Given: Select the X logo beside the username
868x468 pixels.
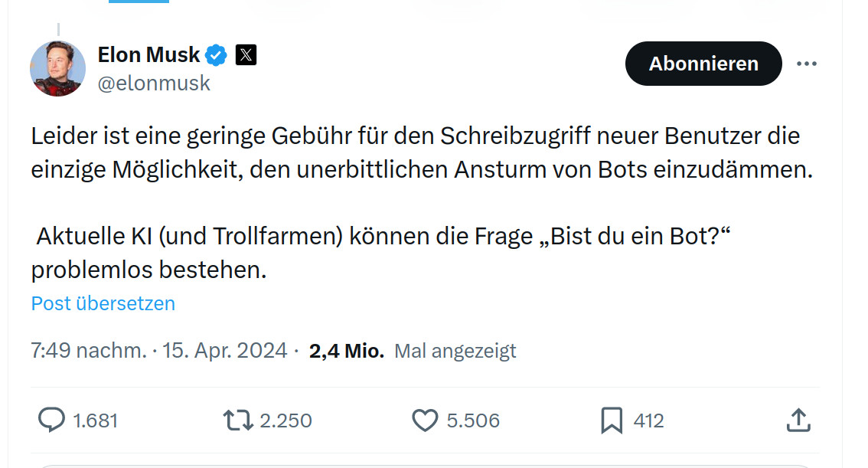Looking at the screenshot, I should [244, 54].
